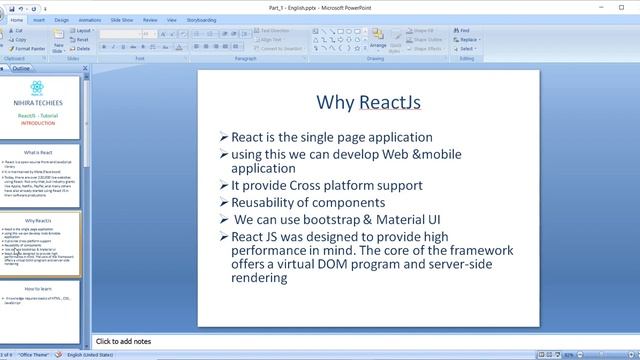Open the Storyboarding ribbon tab

[201, 20]
